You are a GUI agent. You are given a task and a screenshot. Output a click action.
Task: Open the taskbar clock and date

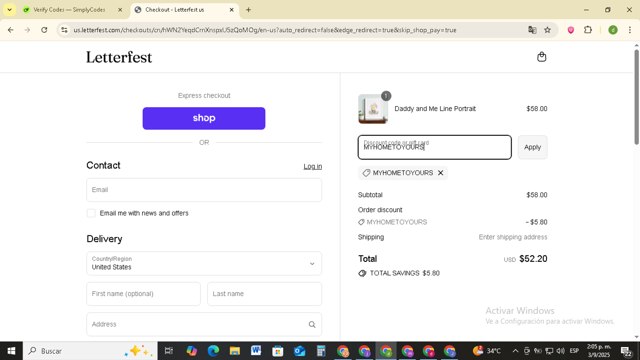tap(598, 351)
